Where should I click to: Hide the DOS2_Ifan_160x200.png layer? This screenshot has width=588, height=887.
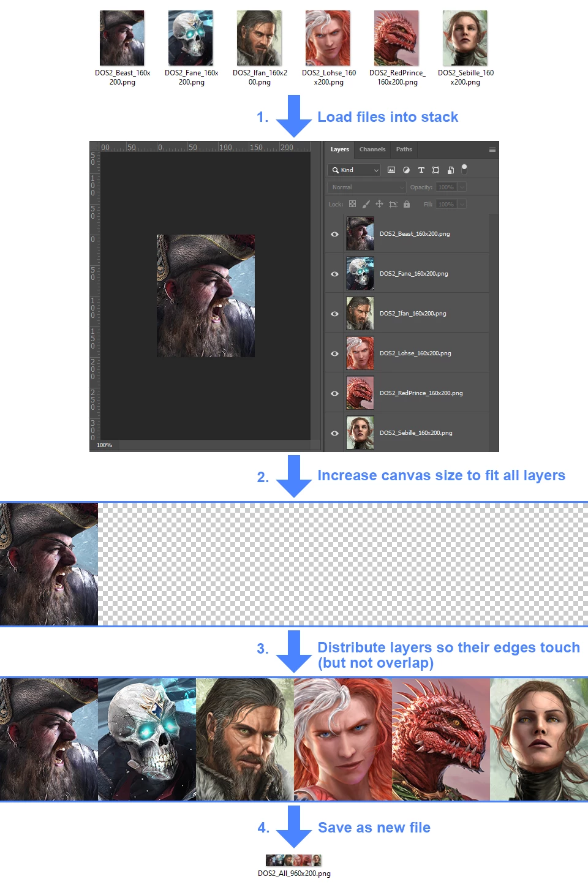[x=334, y=314]
